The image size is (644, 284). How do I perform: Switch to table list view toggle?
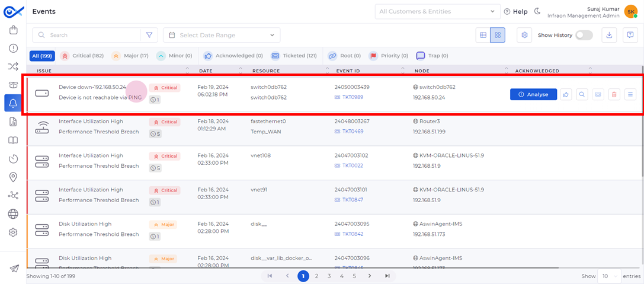483,36
